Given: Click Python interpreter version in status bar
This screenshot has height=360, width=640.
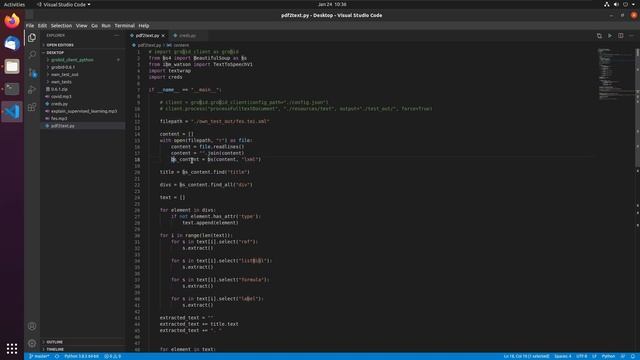Looking at the screenshot, I should coord(81,356).
